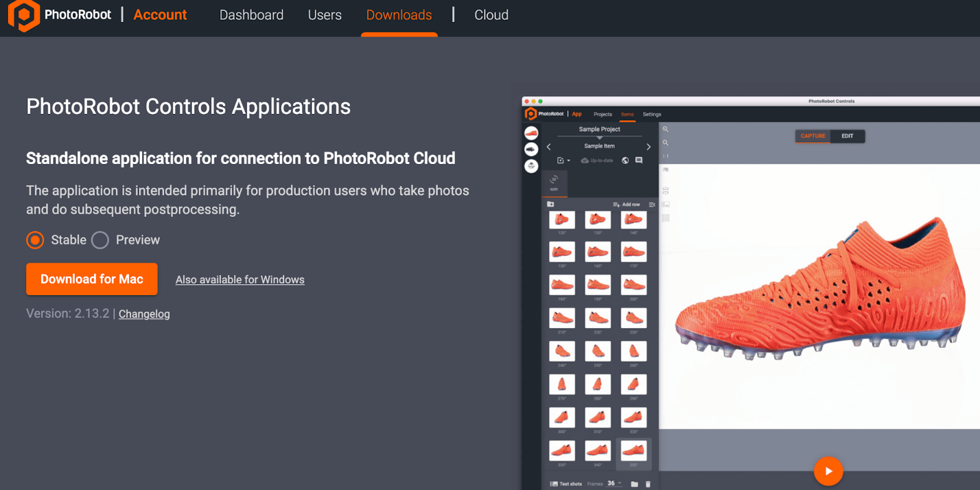Open the Frames 36 dropdown
This screenshot has height=490, width=980.
(x=614, y=483)
